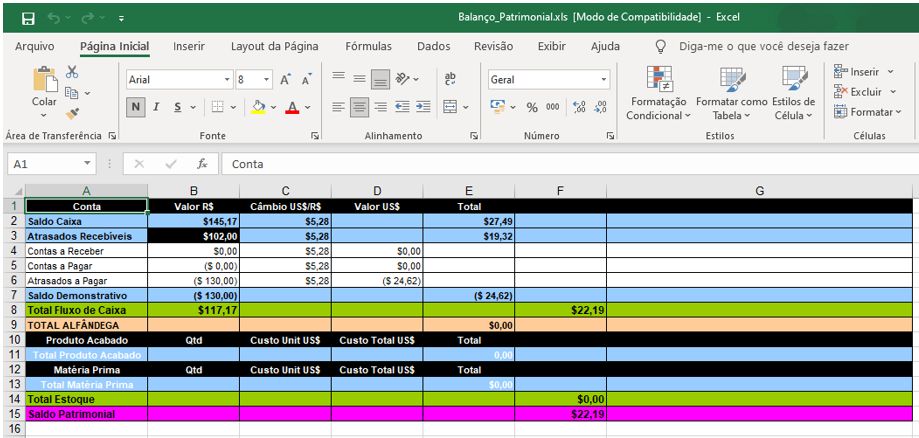This screenshot has height=438, width=919.
Task: Switch to the Fórmulas tab
Action: tap(369, 46)
